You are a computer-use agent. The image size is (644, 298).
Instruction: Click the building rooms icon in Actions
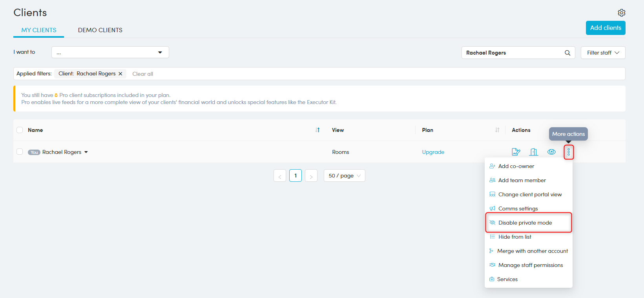534,152
